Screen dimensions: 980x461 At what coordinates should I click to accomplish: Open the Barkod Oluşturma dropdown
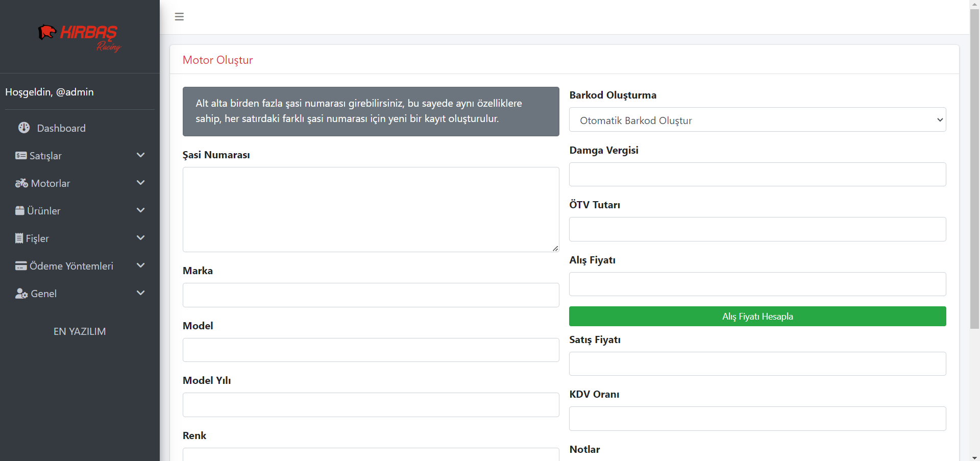click(x=757, y=120)
